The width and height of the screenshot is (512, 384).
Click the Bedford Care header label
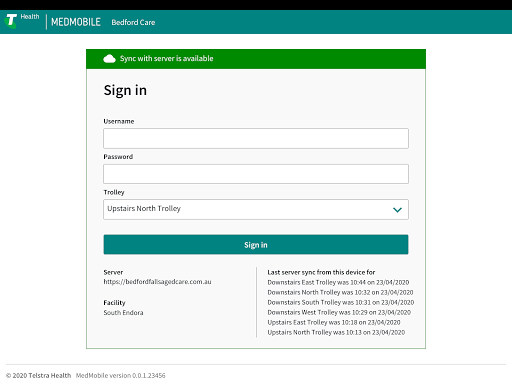pyautogui.click(x=133, y=22)
